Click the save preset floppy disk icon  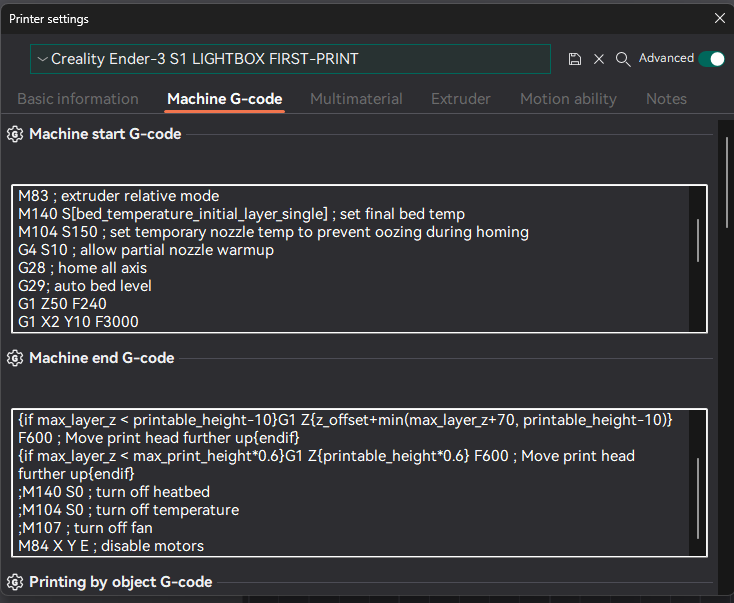pyautogui.click(x=574, y=59)
